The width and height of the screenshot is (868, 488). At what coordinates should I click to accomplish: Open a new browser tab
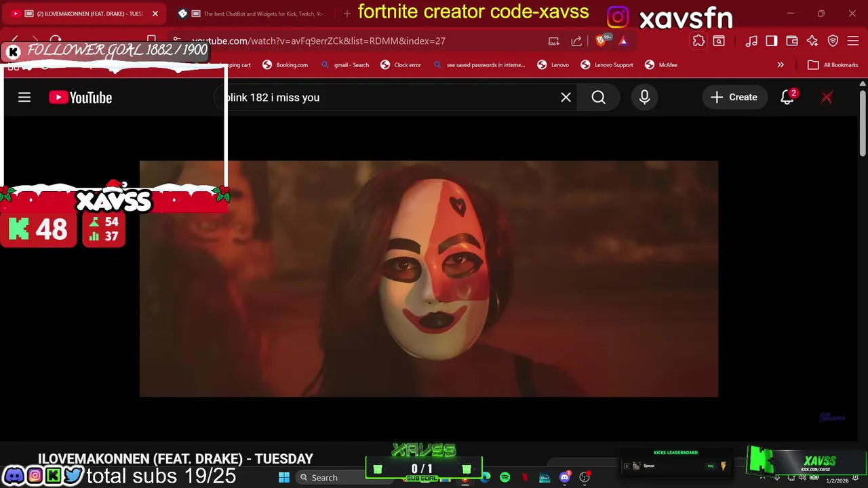tap(347, 14)
